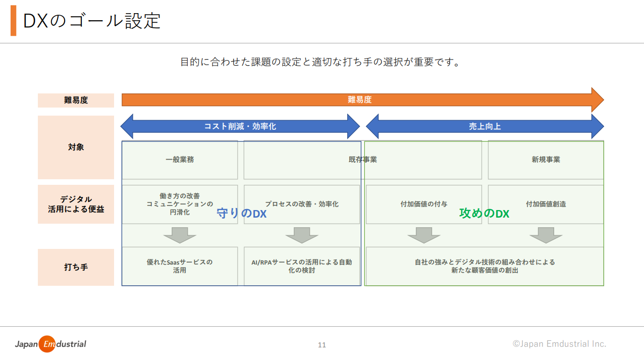
Task: Select the orange 難易度 arrow
Action: tap(362, 100)
